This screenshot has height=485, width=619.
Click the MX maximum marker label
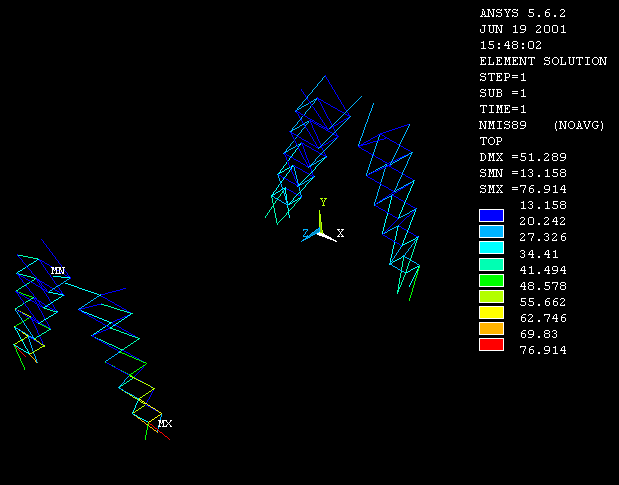[x=165, y=424]
